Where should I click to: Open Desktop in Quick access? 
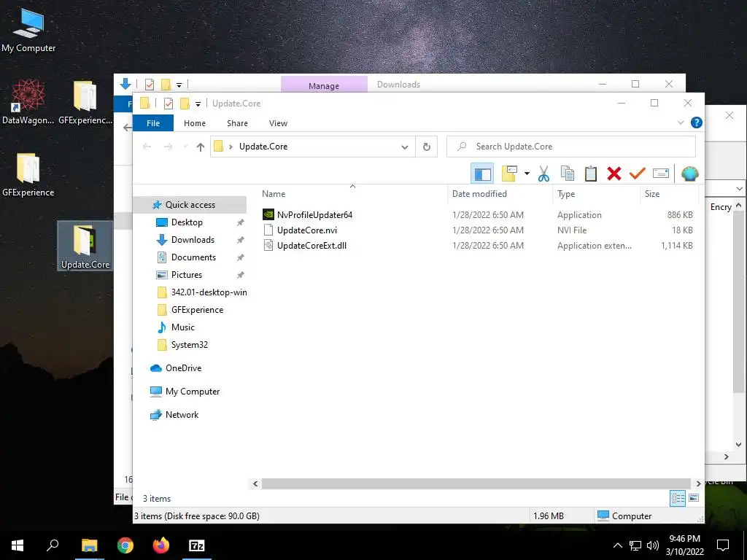click(187, 222)
